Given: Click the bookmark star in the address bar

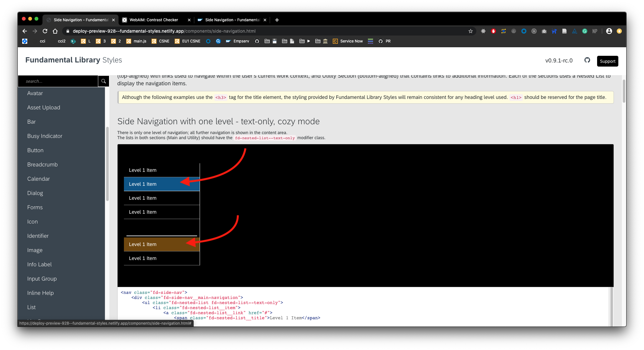Looking at the screenshot, I should (x=471, y=31).
